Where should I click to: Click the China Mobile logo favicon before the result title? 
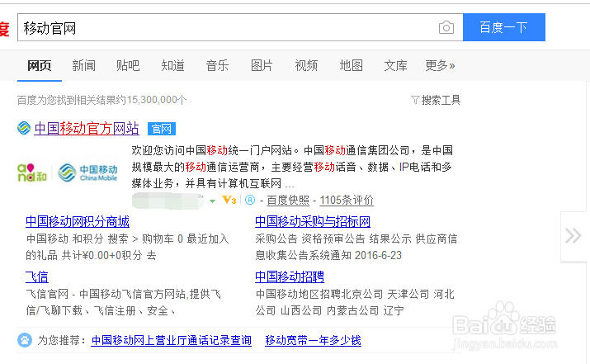point(24,129)
